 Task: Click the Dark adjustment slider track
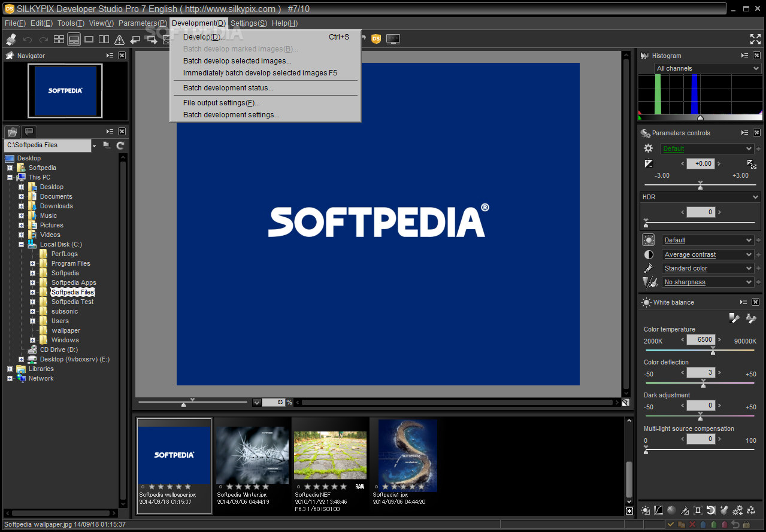[x=700, y=417]
